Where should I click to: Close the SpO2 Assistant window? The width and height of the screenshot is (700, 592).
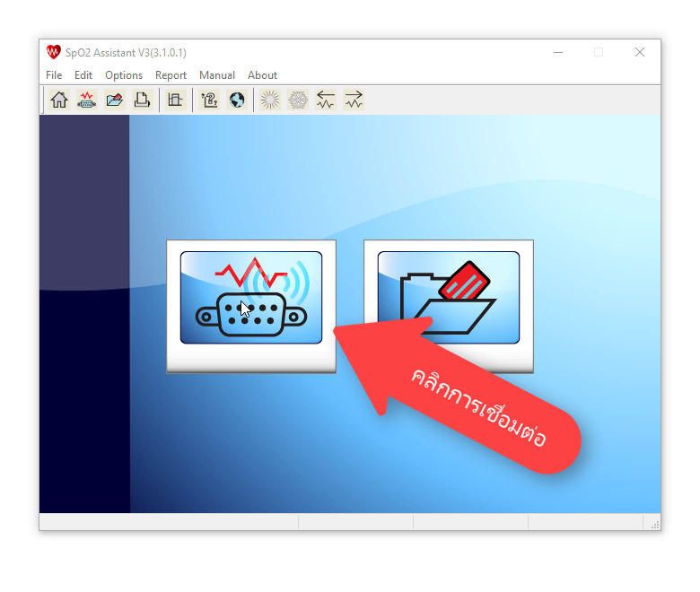640,52
